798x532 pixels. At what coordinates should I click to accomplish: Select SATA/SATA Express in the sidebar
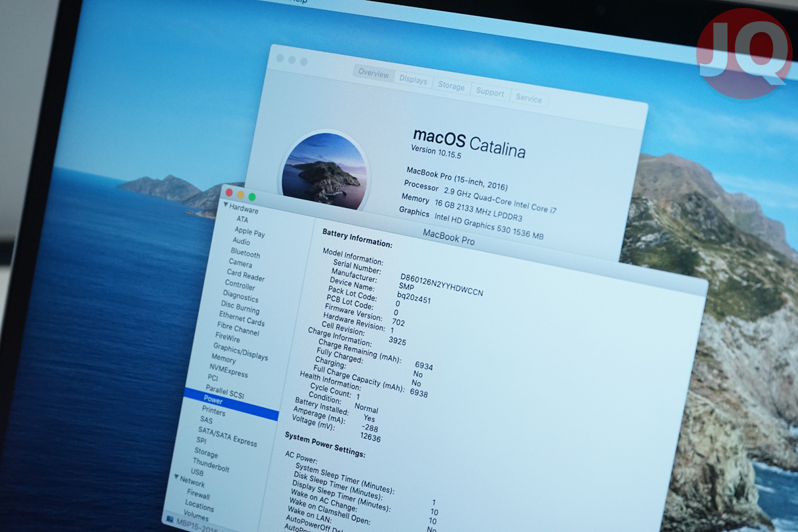point(227,436)
